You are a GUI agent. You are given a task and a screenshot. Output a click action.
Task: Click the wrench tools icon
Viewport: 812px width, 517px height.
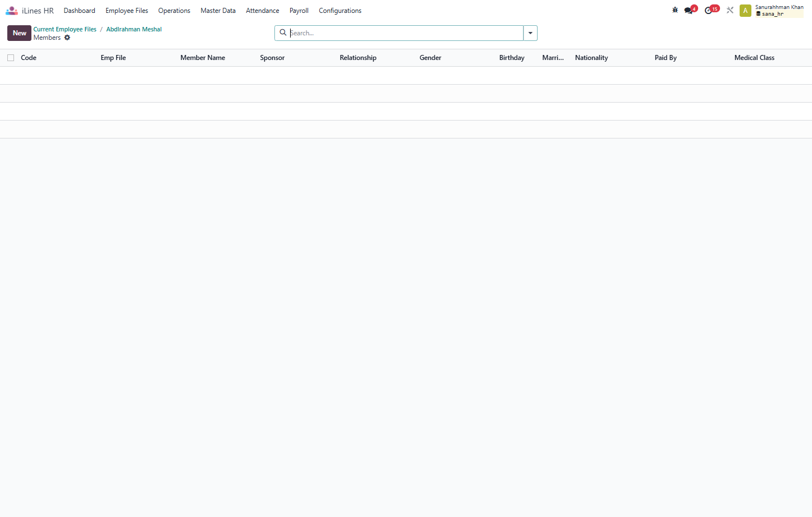pos(730,10)
